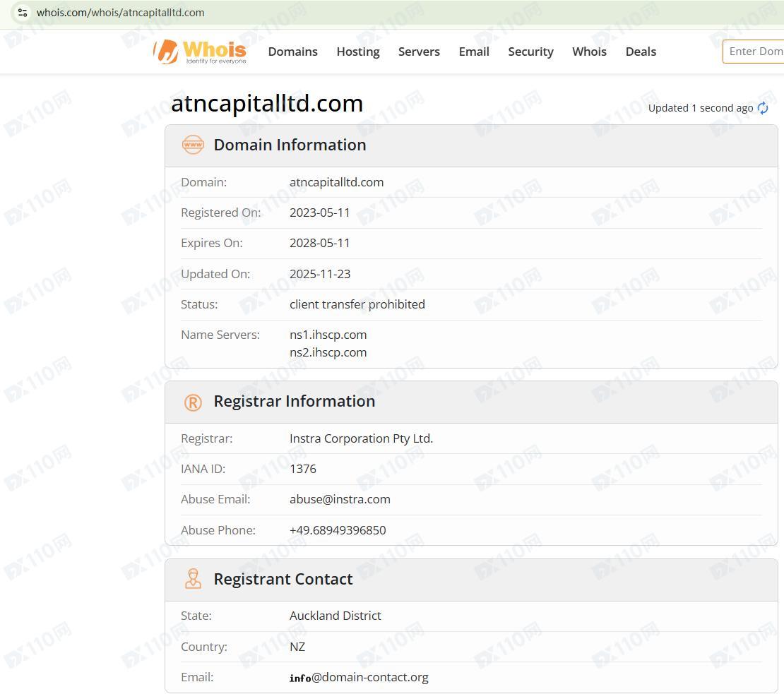Screen dimensions: 784x694
Task: Open the Servers menu item
Action: pyautogui.click(x=419, y=52)
